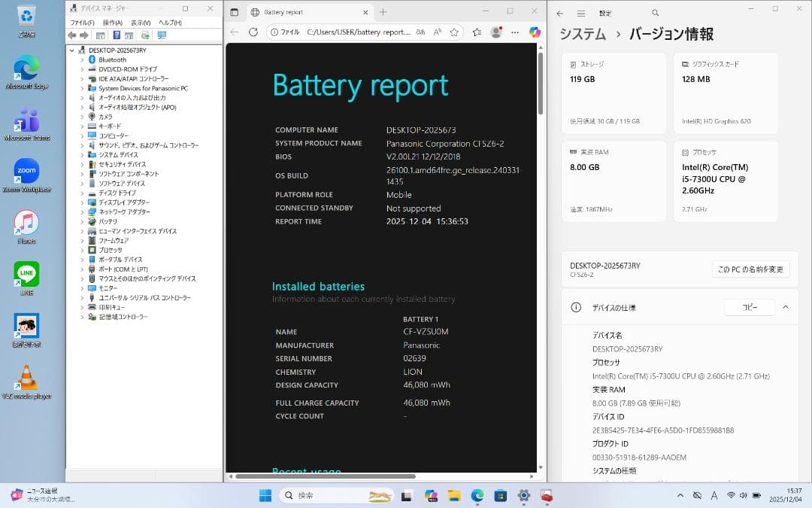
Task: Click the コピー button in device specs
Action: [x=749, y=307]
